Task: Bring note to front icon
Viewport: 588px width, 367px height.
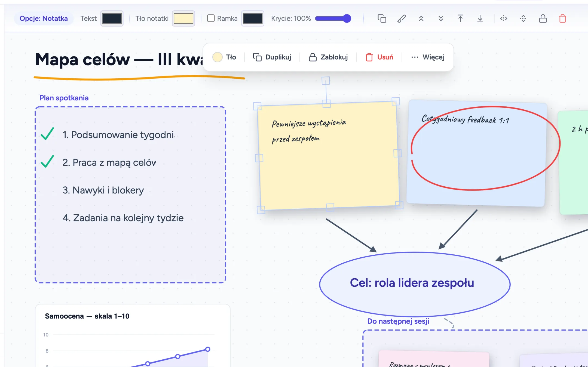Action: [460, 18]
